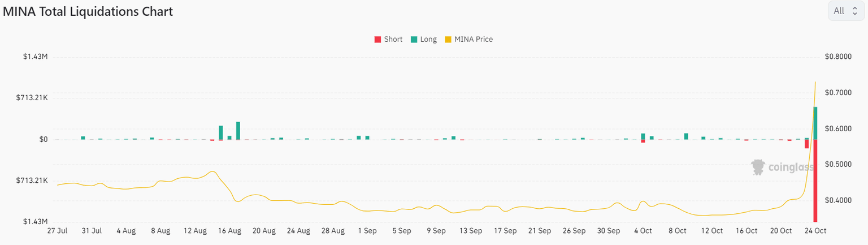Click the coinglass mascot logo watermark

tap(757, 167)
